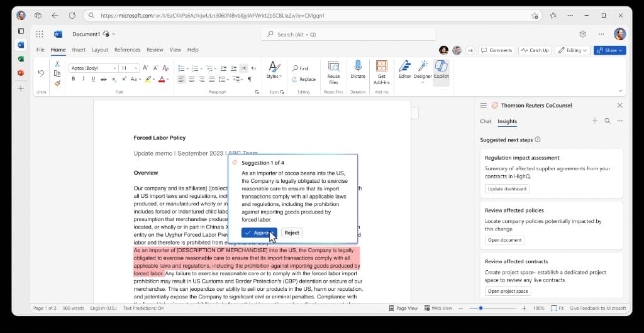
Task: Click the Subscript icon
Action: [114, 79]
